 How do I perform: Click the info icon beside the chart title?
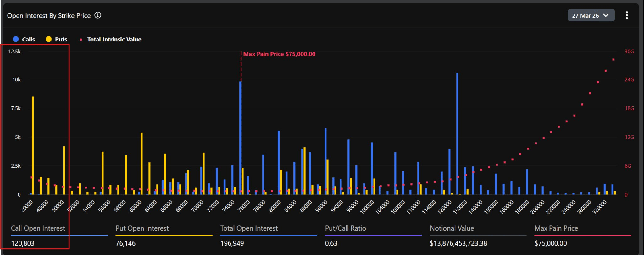tap(98, 15)
